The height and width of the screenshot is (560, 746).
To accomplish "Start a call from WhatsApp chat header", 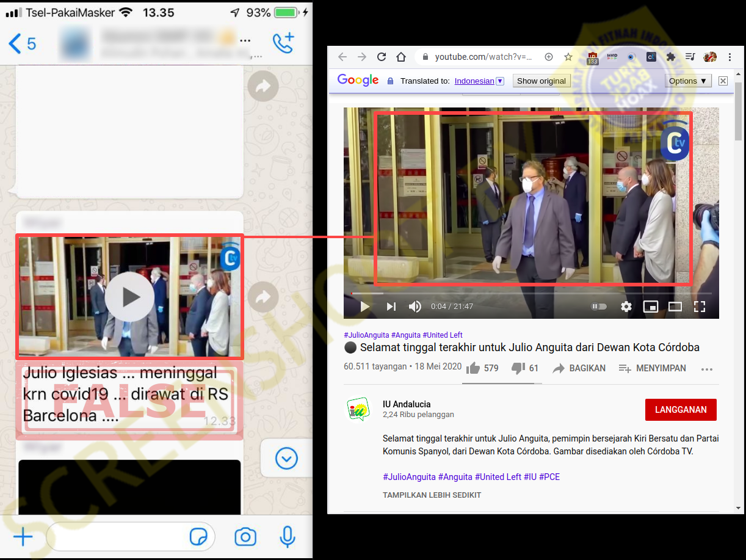I will pos(283,43).
